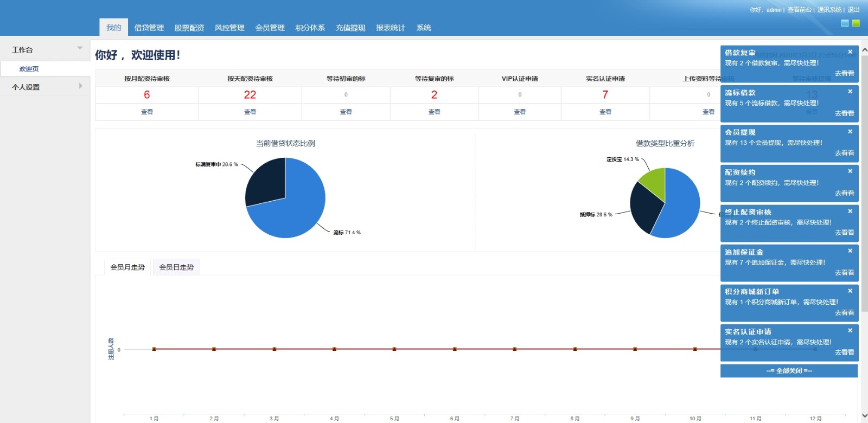Open the 风控管理 menu

coord(229,28)
